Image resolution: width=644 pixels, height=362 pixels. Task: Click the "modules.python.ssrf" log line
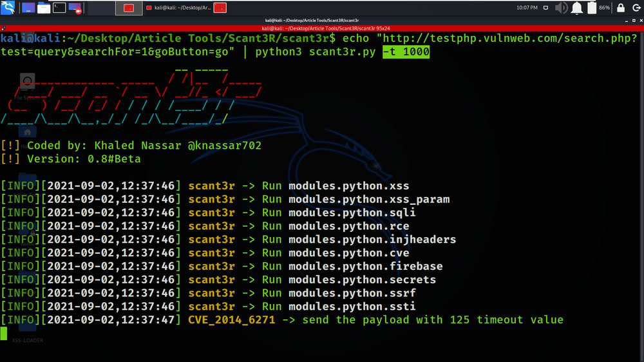tap(208, 293)
